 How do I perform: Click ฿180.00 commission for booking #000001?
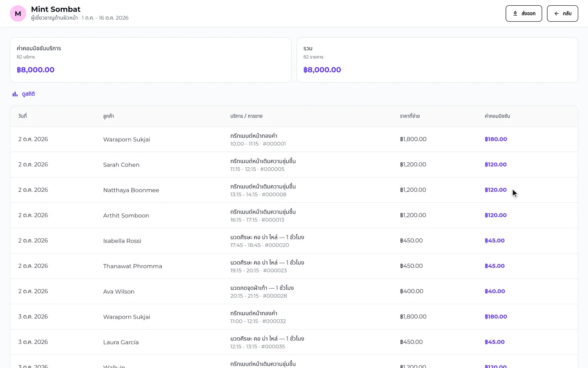(x=496, y=139)
